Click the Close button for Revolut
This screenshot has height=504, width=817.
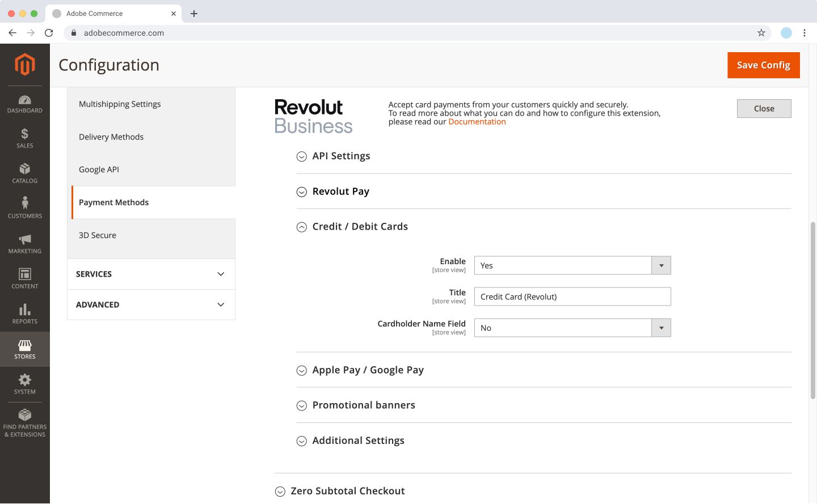tap(764, 109)
